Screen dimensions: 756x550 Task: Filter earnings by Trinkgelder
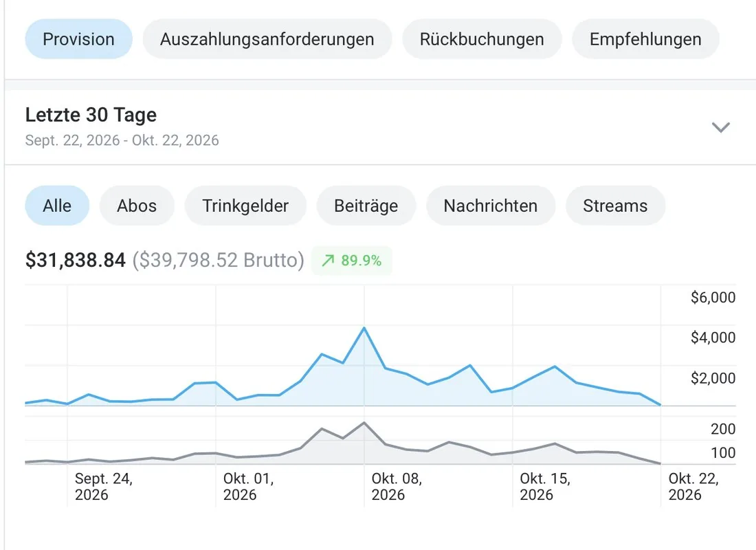pyautogui.click(x=245, y=206)
